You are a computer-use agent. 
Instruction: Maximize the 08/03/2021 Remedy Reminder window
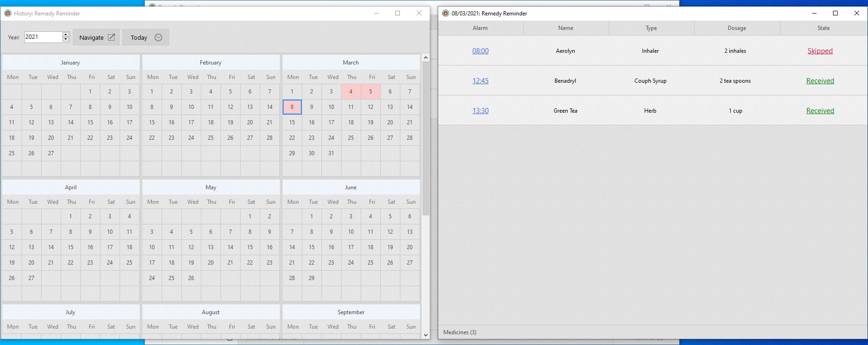click(x=835, y=13)
